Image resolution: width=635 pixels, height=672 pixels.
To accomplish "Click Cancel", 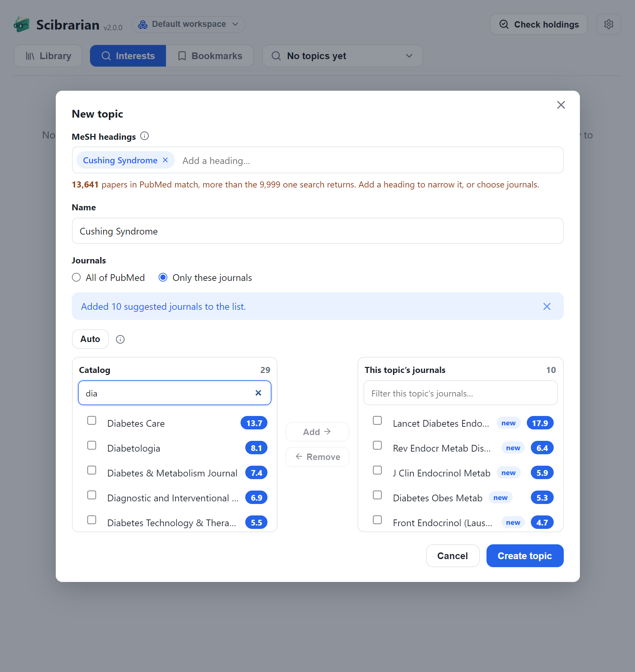I will pyautogui.click(x=453, y=555).
